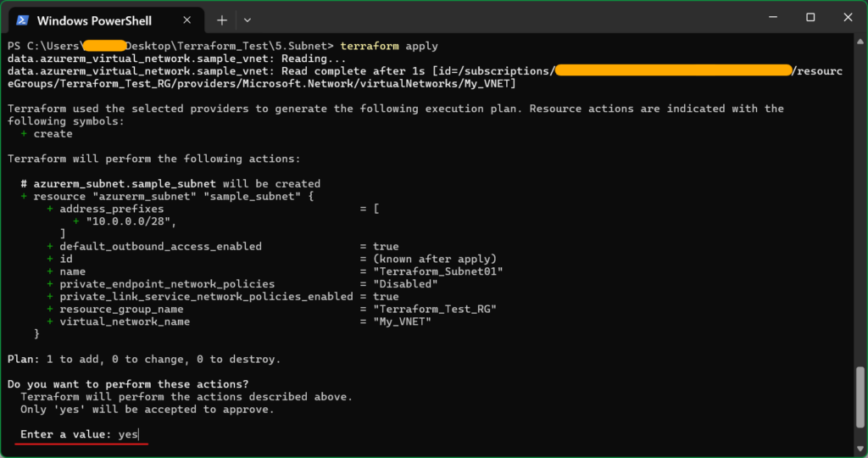Click the text 'Plan: 1 to add, 0 to change, 0 to destroy.'
This screenshot has height=458, width=868.
click(x=144, y=360)
